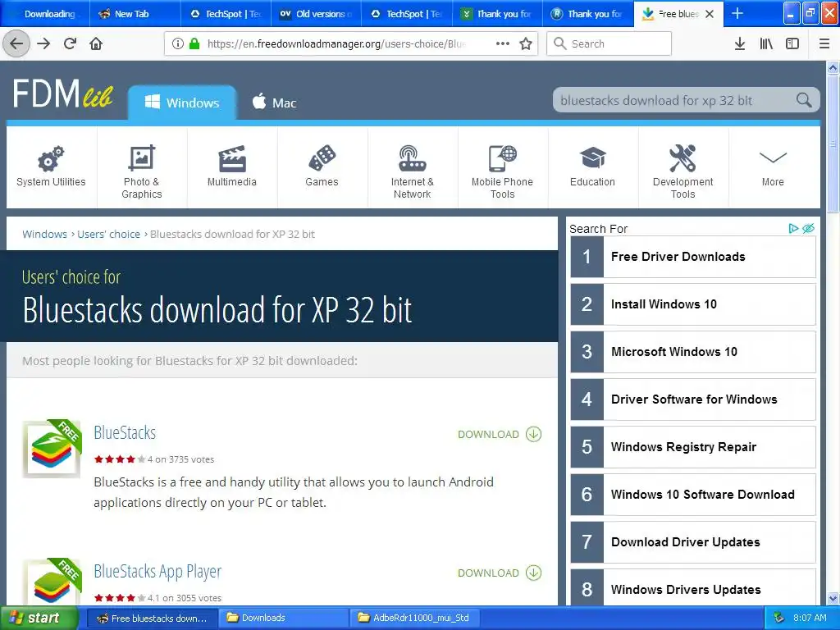Open page actions three-dots menu
840x630 pixels.
[x=503, y=43]
